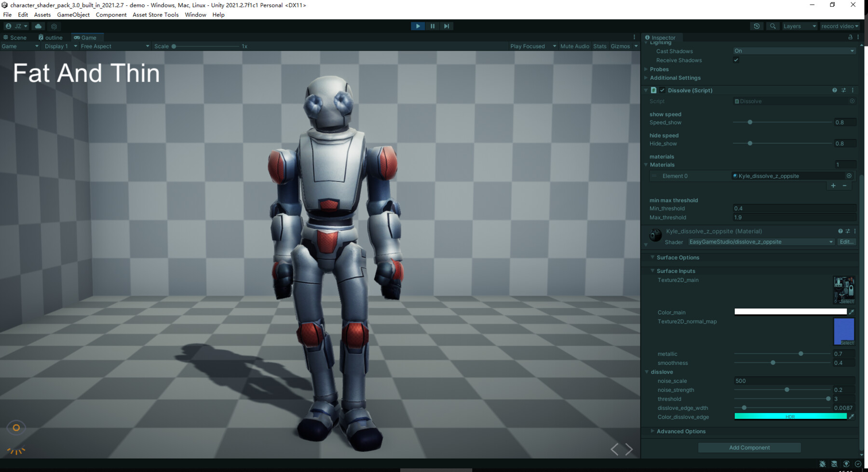868x472 pixels.
Task: Open the Cast Shadows dropdown
Action: pos(793,51)
